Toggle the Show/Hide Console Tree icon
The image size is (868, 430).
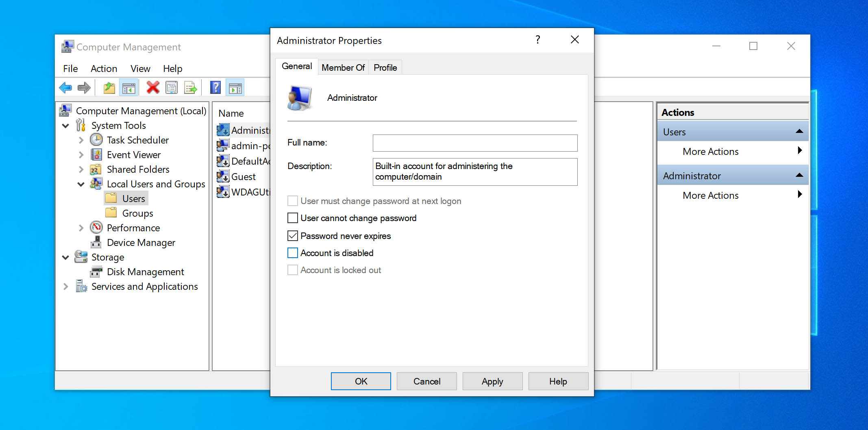pyautogui.click(x=128, y=87)
